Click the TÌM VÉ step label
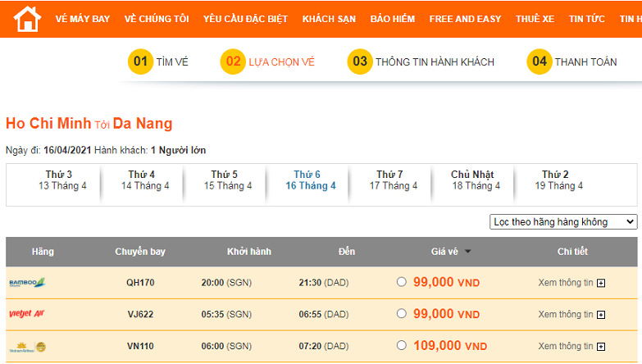Screen dimensions: 642x364 (172, 61)
